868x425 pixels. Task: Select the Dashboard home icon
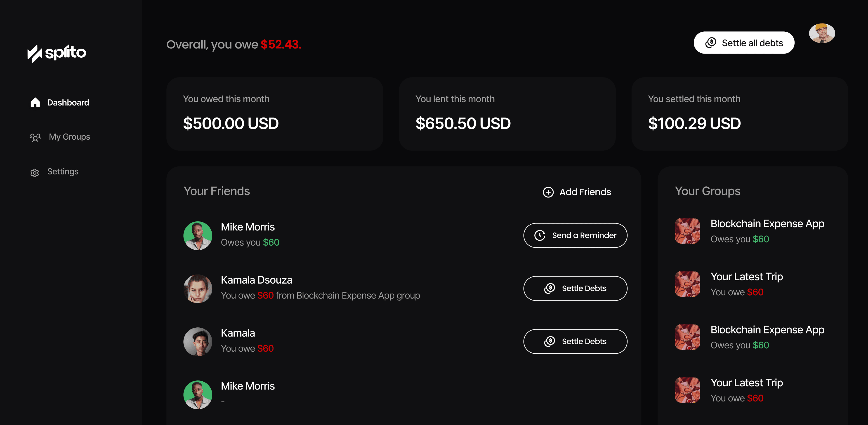35,102
